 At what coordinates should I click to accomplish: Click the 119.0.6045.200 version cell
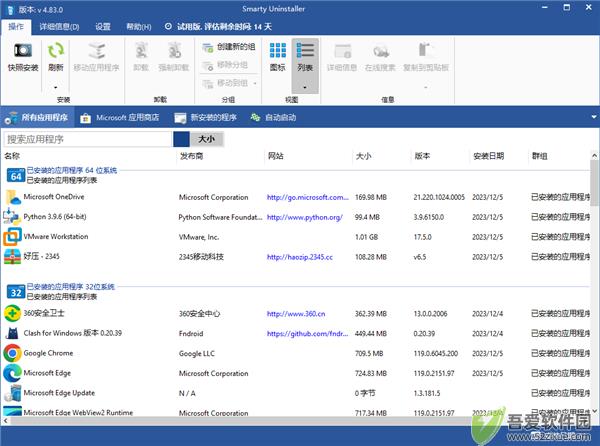tap(435, 353)
